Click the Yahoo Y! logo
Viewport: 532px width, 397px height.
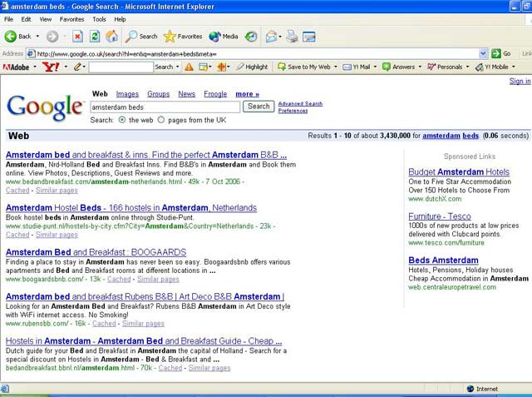coord(51,67)
